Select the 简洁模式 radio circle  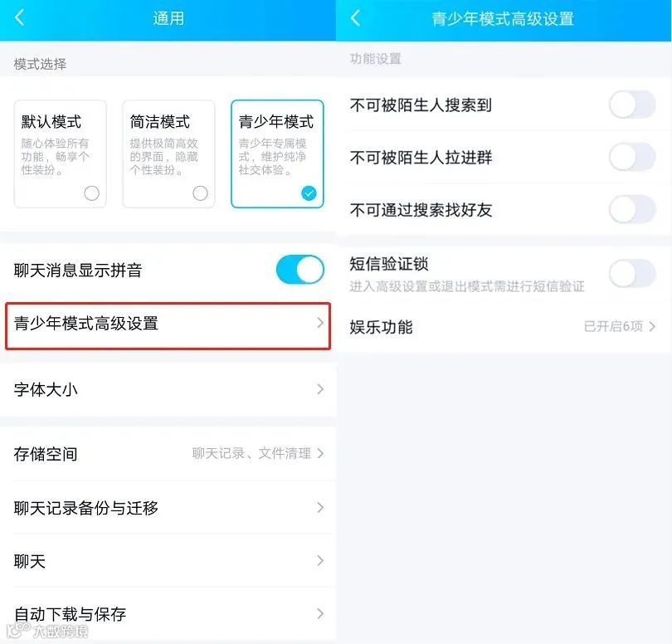[200, 193]
